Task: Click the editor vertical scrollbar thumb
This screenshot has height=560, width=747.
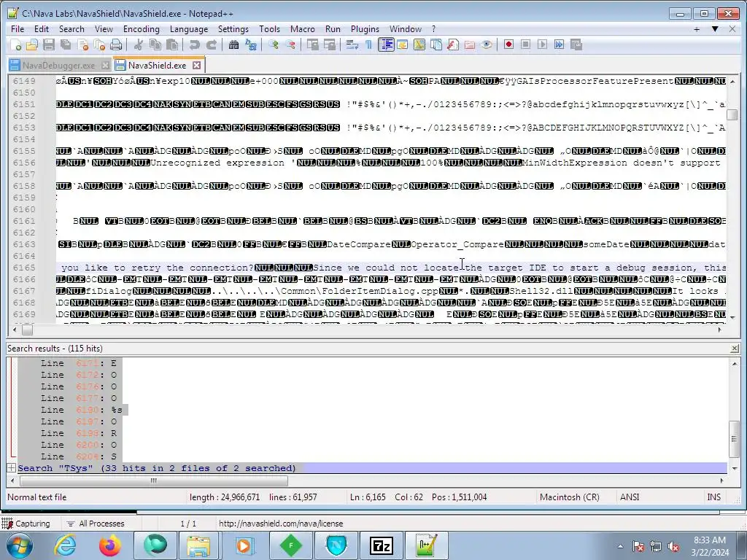Action: point(732,114)
